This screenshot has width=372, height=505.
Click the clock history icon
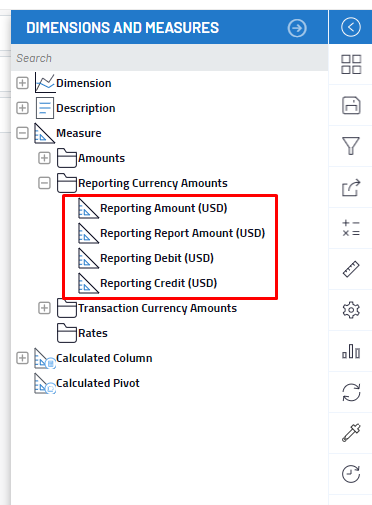pyautogui.click(x=351, y=474)
